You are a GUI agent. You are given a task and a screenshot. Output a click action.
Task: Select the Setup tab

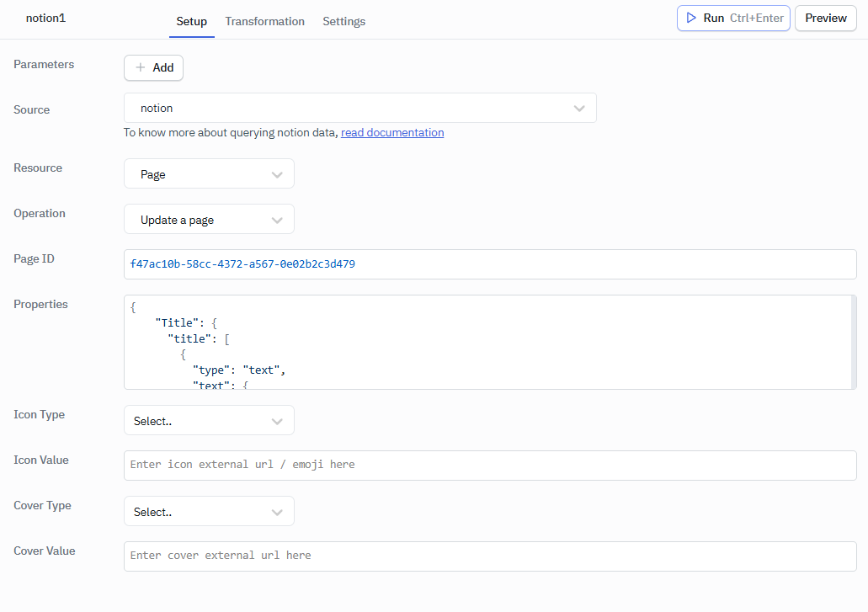pyautogui.click(x=191, y=21)
